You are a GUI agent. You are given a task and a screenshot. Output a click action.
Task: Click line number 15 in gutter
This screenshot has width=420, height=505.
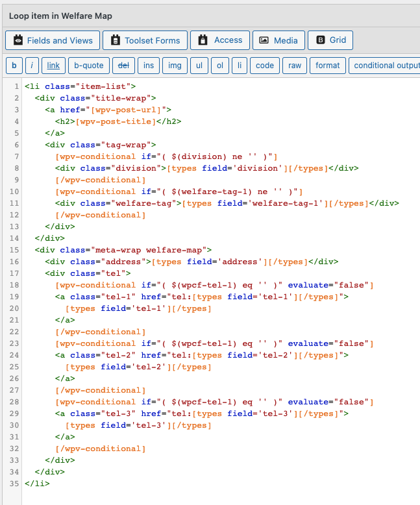point(14,251)
